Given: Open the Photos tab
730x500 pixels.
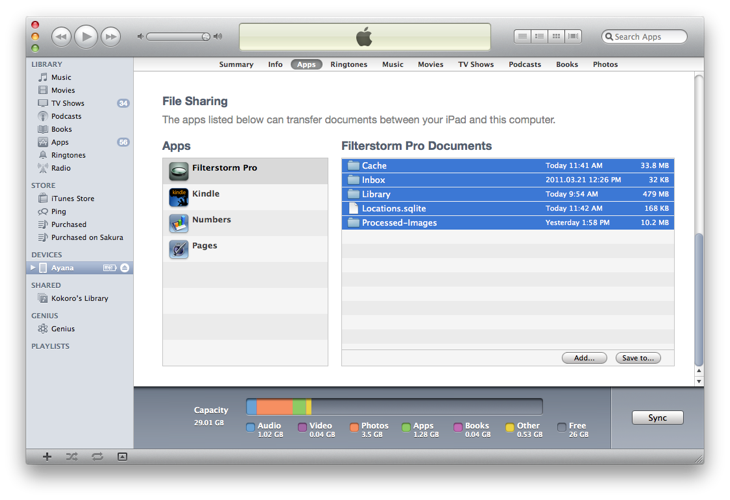Looking at the screenshot, I should coord(605,65).
